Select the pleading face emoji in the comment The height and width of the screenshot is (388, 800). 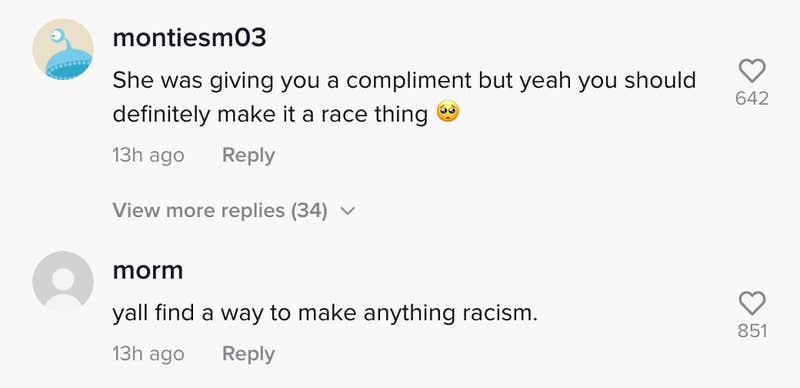click(448, 112)
